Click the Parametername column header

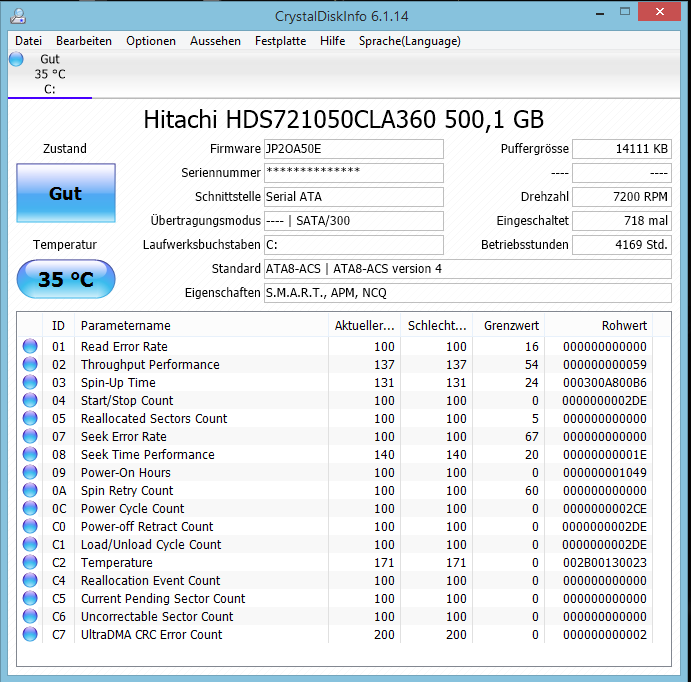click(201, 326)
